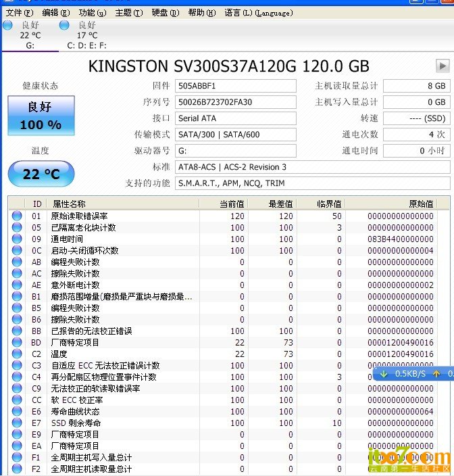Click the 临界值 column header
Viewport: 454px width, 476px height.
pos(321,204)
